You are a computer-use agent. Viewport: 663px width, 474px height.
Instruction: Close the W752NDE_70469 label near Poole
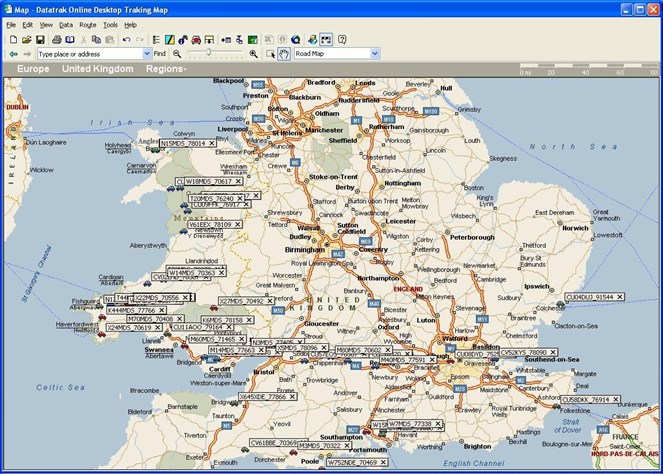[x=383, y=463]
